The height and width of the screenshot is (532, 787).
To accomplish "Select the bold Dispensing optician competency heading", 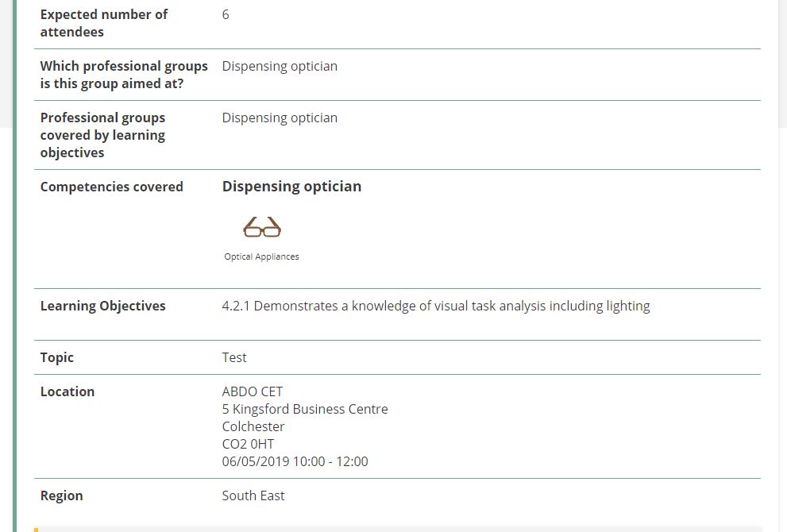I will pyautogui.click(x=291, y=187).
